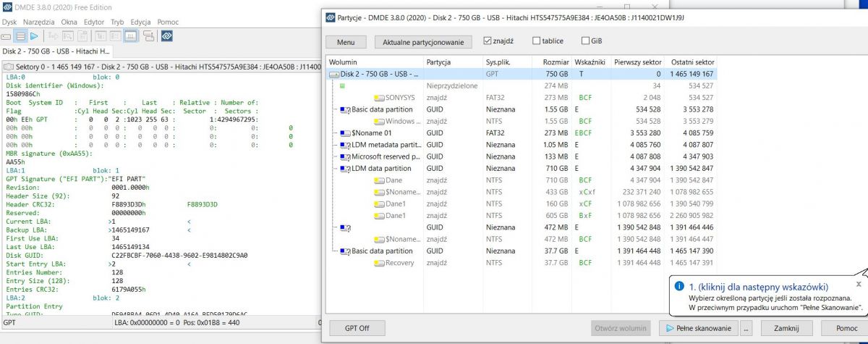Sort by the Wolumin column header

point(375,62)
